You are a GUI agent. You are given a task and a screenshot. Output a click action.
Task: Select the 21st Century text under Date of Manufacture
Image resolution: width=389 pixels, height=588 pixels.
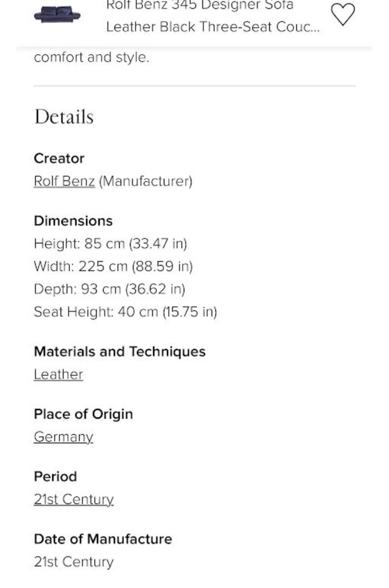[x=74, y=562]
